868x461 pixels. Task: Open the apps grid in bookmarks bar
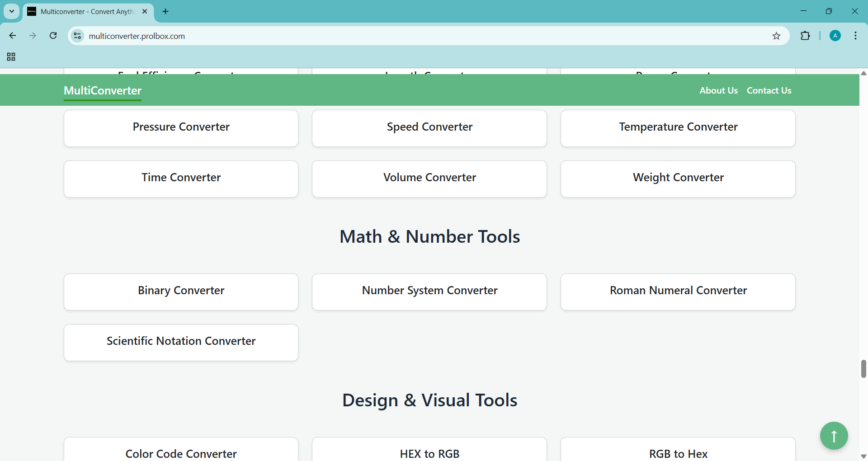point(11,57)
